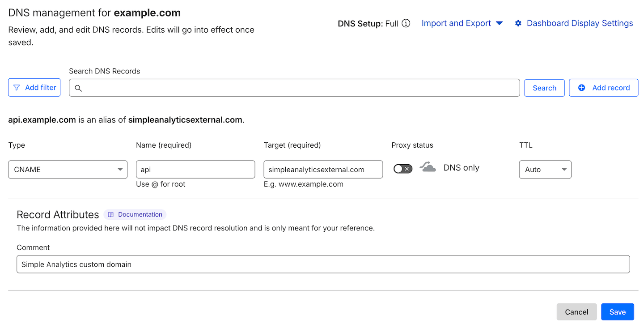Click the book icon in the Documentation badge
This screenshot has width=644, height=328.
pyautogui.click(x=110, y=214)
